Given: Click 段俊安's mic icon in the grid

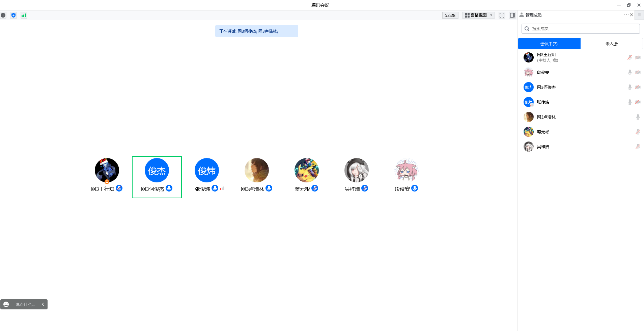Looking at the screenshot, I should [x=415, y=188].
